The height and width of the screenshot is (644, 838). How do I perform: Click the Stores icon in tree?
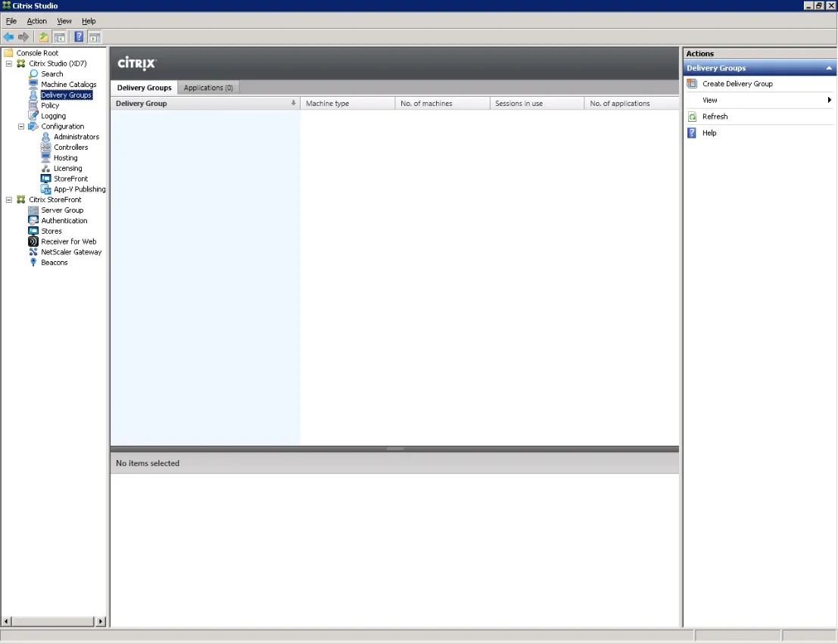point(33,231)
